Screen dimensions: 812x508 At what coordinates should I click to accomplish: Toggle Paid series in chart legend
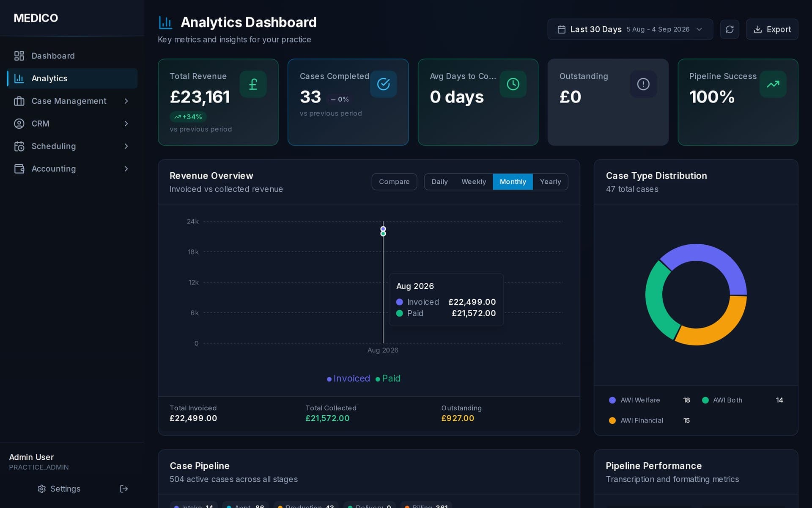click(x=388, y=378)
